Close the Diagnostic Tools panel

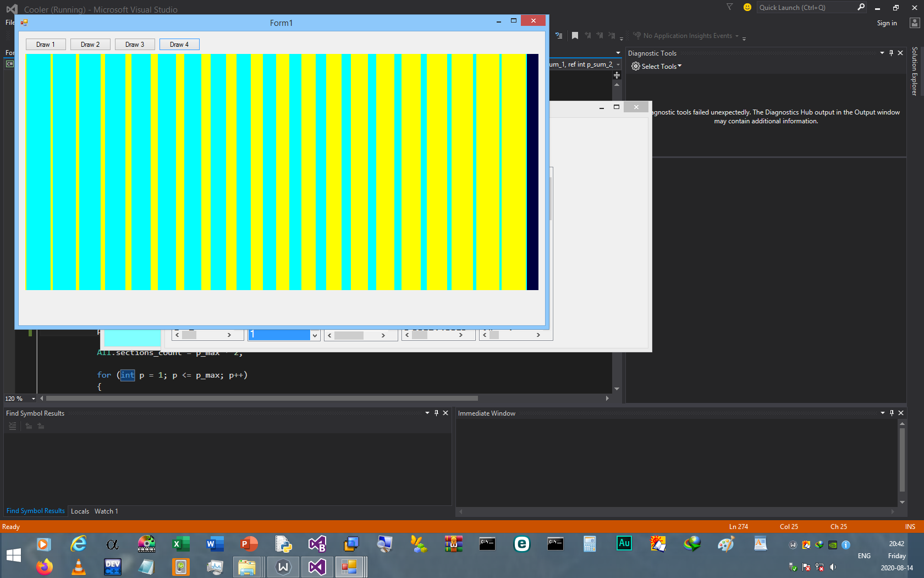[x=900, y=53]
